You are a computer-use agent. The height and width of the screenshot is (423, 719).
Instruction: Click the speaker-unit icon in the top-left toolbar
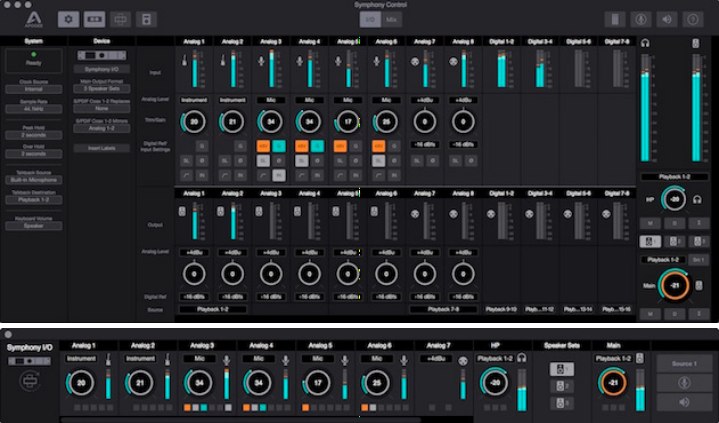click(146, 19)
